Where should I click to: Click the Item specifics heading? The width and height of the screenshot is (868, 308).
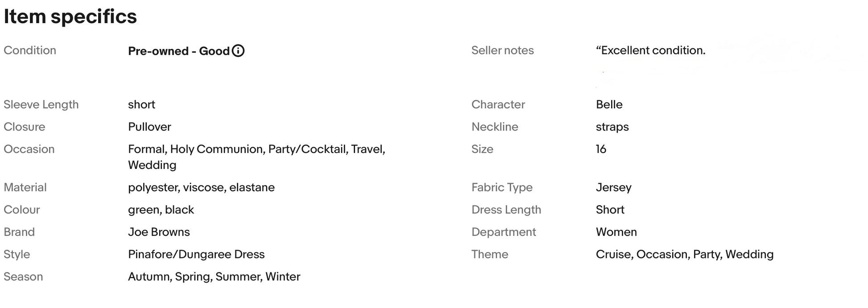(70, 17)
